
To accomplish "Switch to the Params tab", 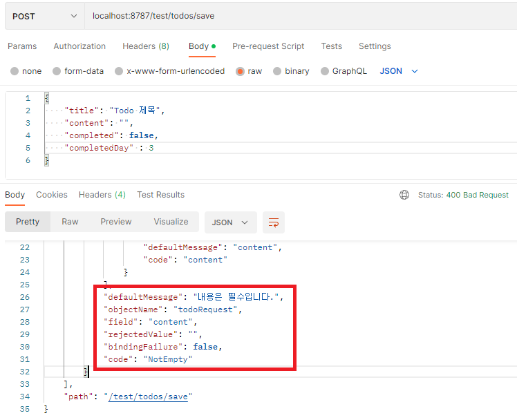I will (22, 46).
